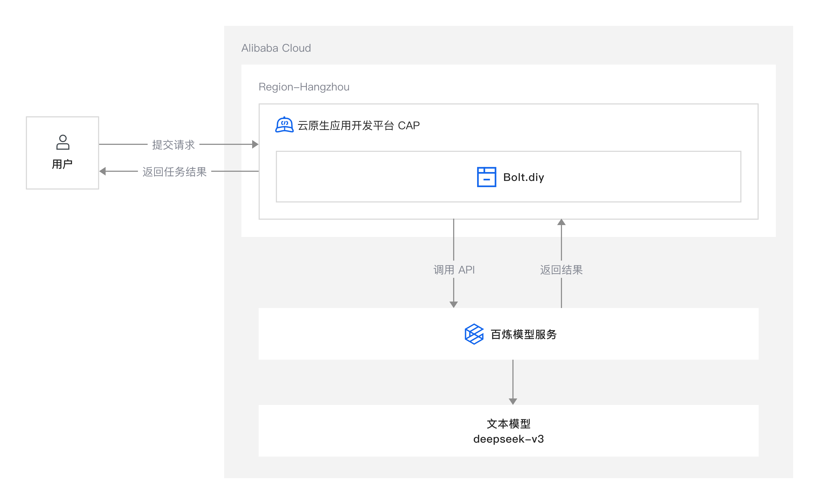
Task: Select the 调用 API arrow annotation
Action: (x=454, y=269)
